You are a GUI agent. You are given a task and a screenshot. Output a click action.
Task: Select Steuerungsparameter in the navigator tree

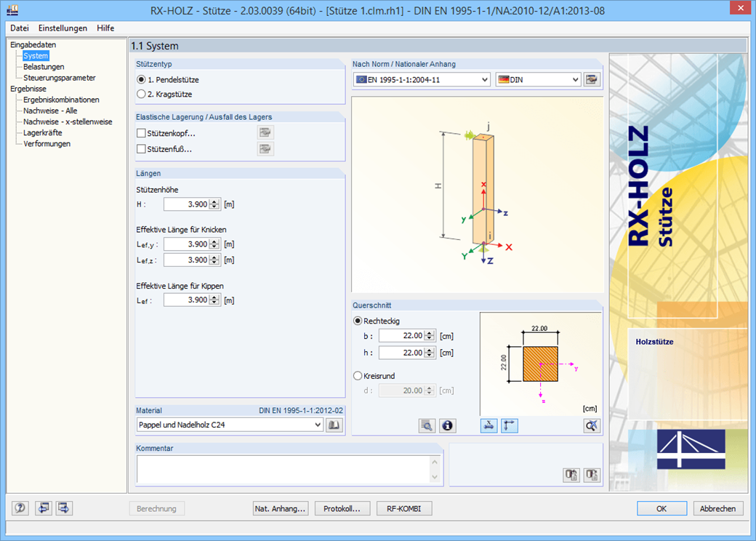click(x=60, y=78)
